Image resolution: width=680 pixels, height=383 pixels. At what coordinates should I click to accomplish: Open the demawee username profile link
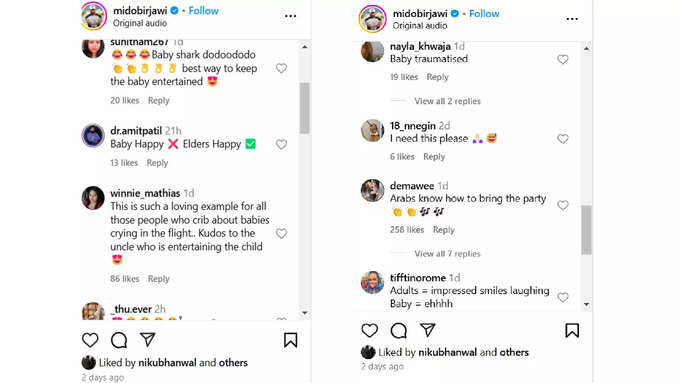click(x=412, y=186)
